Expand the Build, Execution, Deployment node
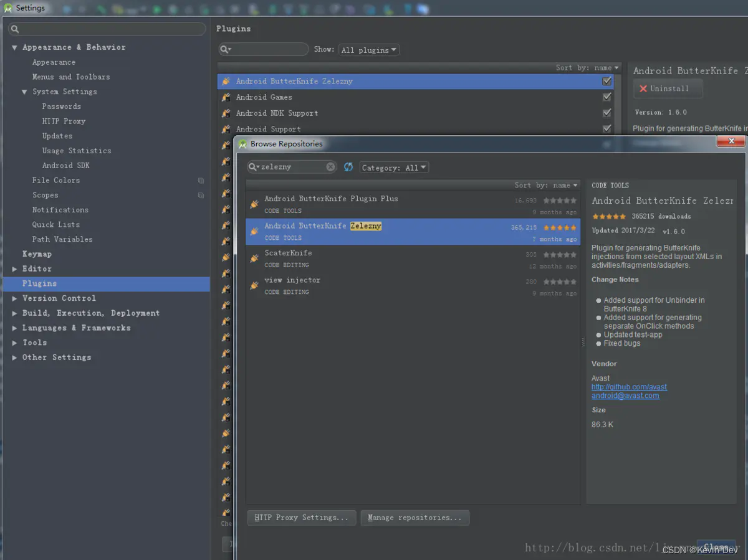Image resolution: width=748 pixels, height=560 pixels. (14, 313)
